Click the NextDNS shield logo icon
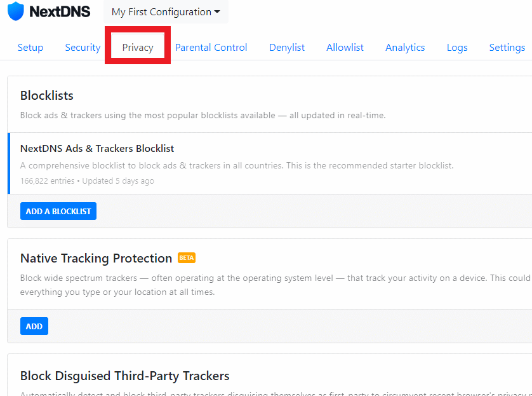Viewport: 532px width, 396px height. pyautogui.click(x=16, y=11)
